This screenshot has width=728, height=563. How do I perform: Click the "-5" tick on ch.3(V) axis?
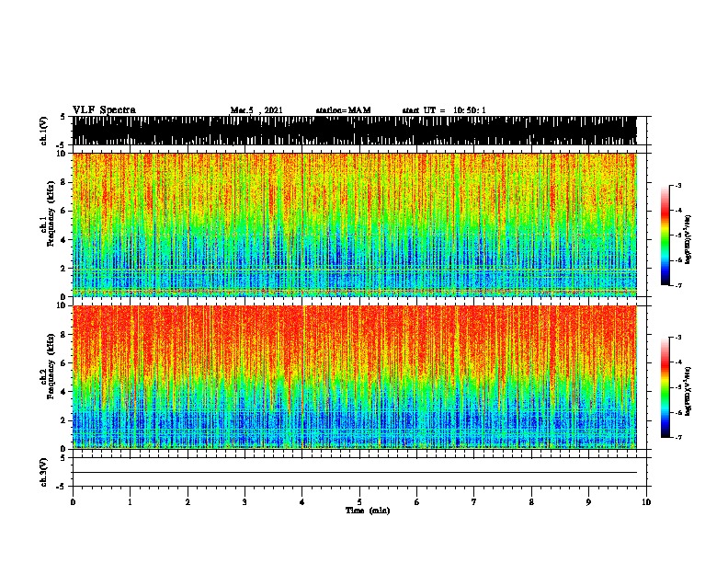(x=62, y=487)
